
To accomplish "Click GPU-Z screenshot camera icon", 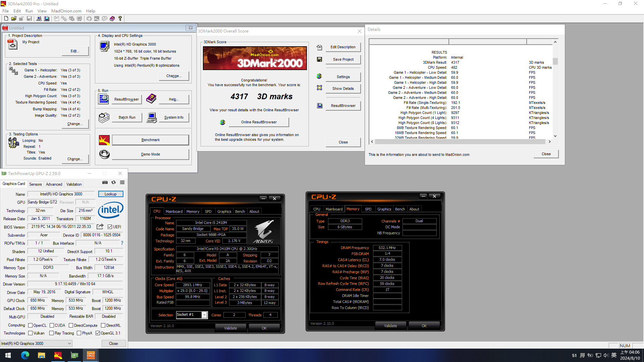I will tap(105, 182).
